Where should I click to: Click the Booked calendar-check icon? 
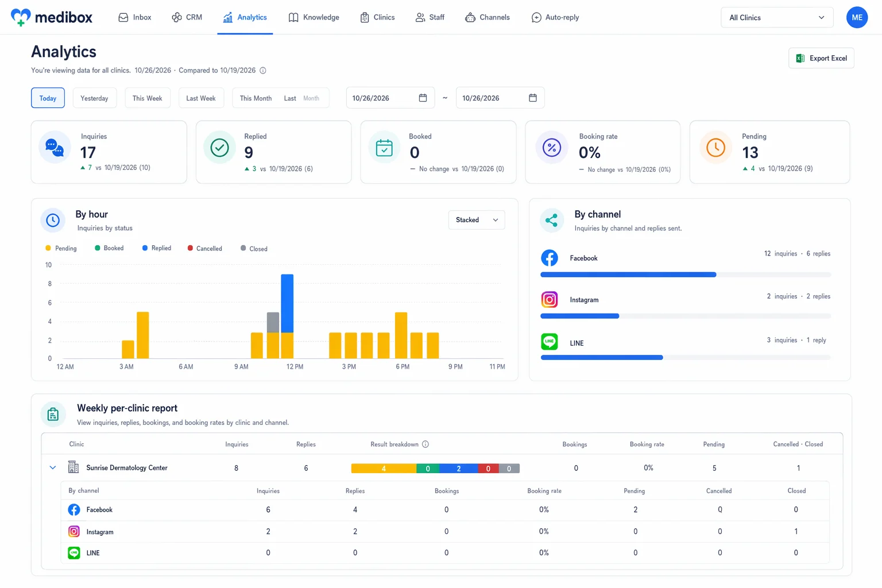pyautogui.click(x=384, y=148)
